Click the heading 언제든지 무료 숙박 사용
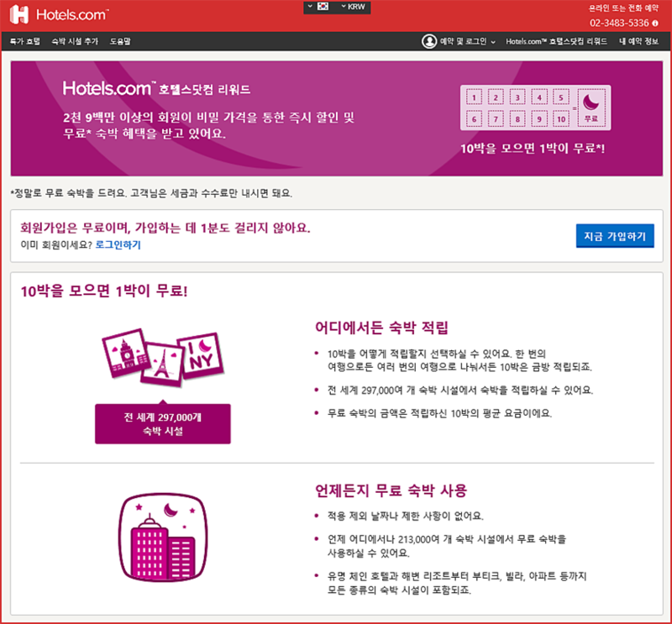The height and width of the screenshot is (624, 672). click(x=391, y=490)
